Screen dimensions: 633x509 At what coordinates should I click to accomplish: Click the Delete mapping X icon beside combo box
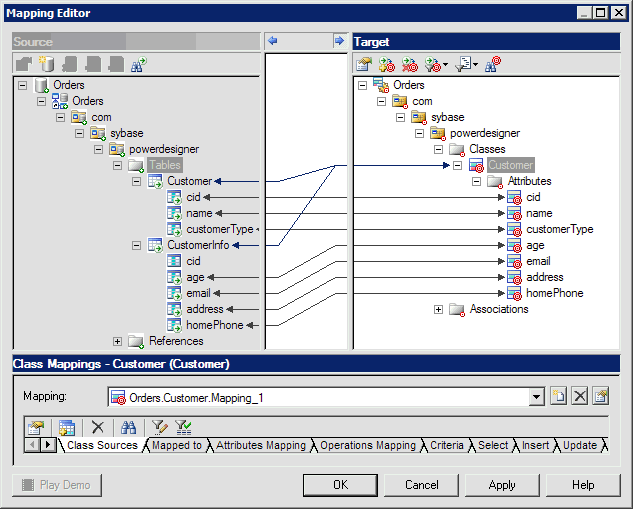click(x=580, y=396)
